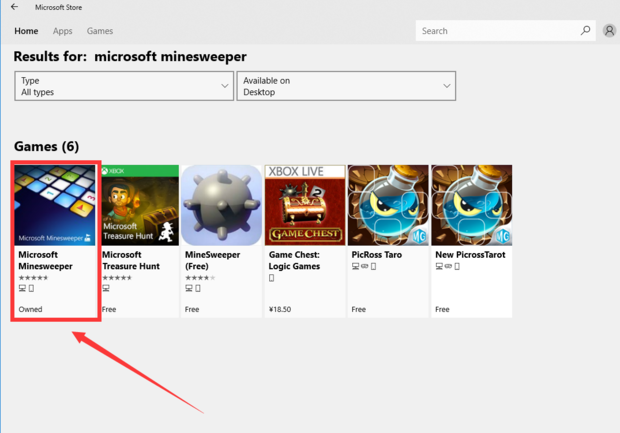Screen dimensions: 620x433
Task: Click the Free label under New PicrossTarot
Action: (x=442, y=309)
